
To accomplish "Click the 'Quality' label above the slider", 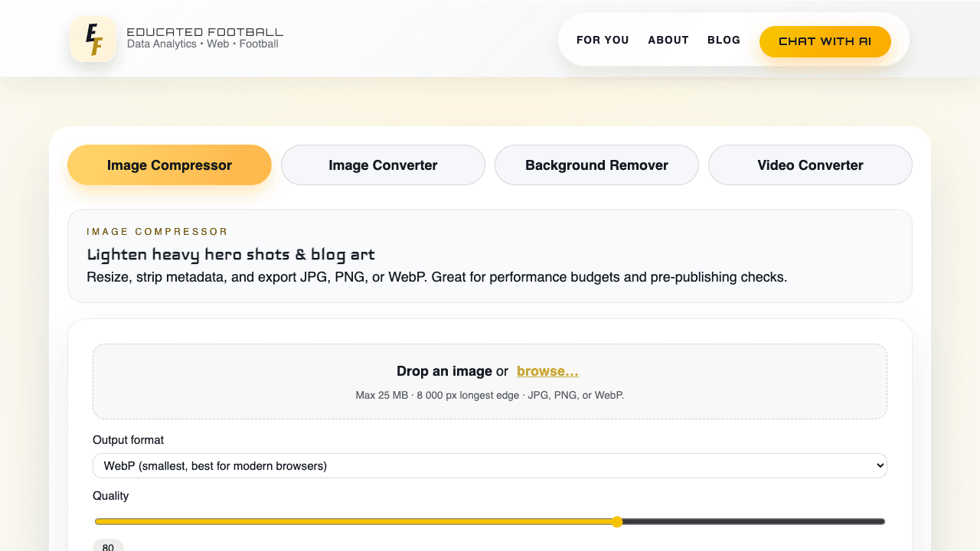I will [111, 496].
